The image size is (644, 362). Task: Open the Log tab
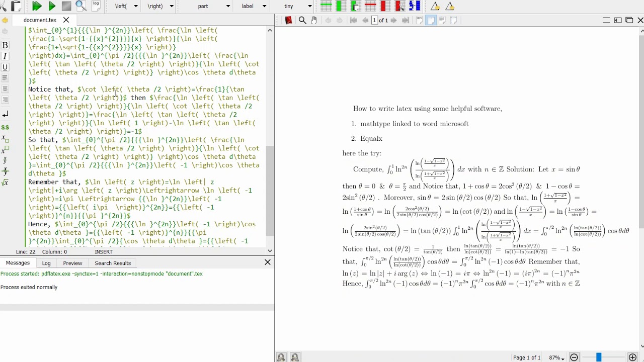pos(46,263)
